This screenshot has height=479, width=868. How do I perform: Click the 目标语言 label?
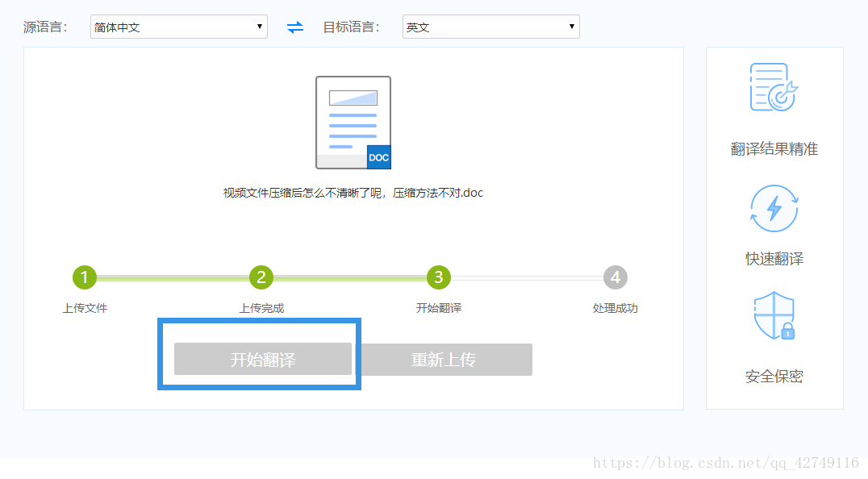point(352,27)
